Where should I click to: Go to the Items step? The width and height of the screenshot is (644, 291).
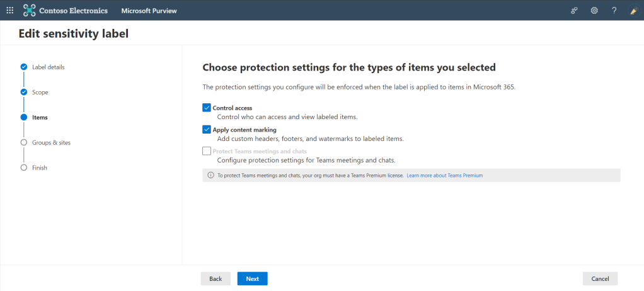[40, 117]
